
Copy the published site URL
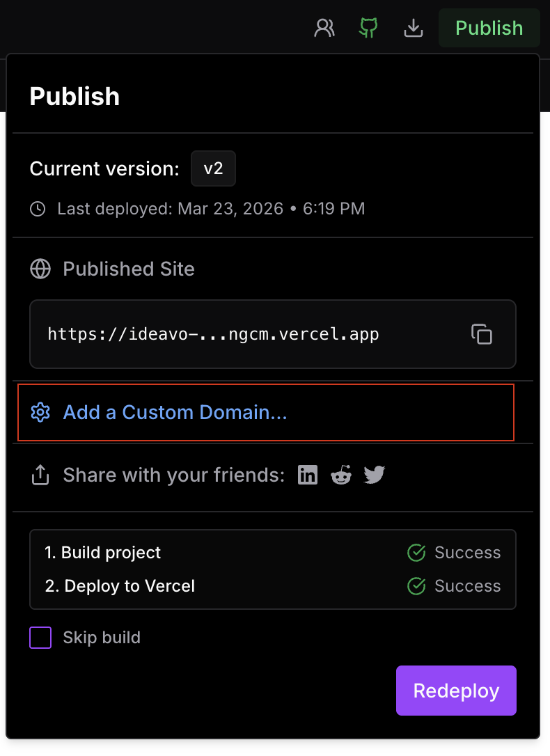coord(481,334)
